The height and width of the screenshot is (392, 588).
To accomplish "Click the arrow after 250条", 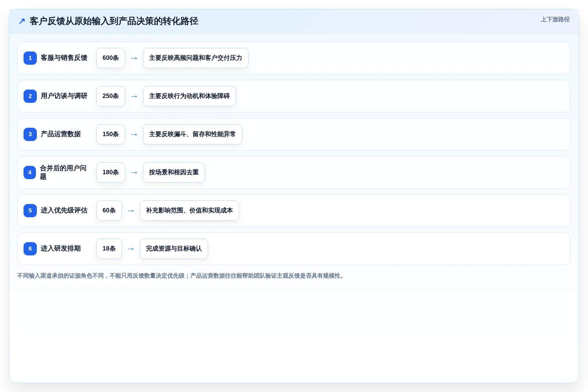I will coord(134,96).
